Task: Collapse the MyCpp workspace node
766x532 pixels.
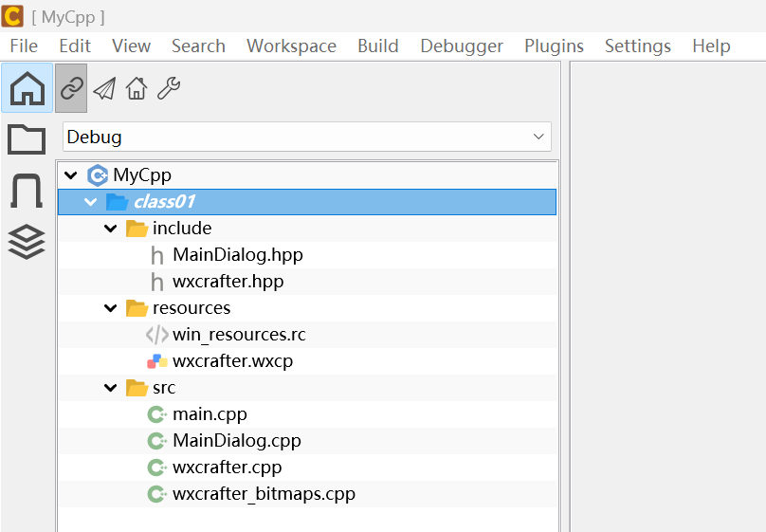Action: 71,174
